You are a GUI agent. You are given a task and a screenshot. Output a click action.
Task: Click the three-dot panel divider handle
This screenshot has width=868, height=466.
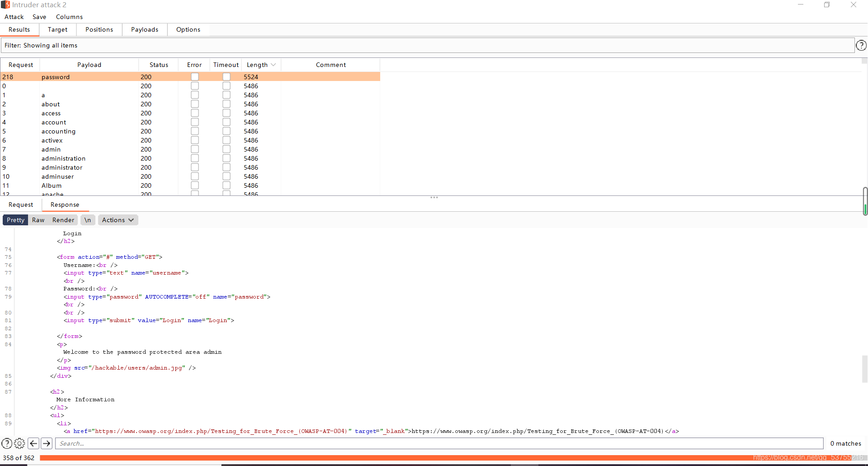click(434, 197)
